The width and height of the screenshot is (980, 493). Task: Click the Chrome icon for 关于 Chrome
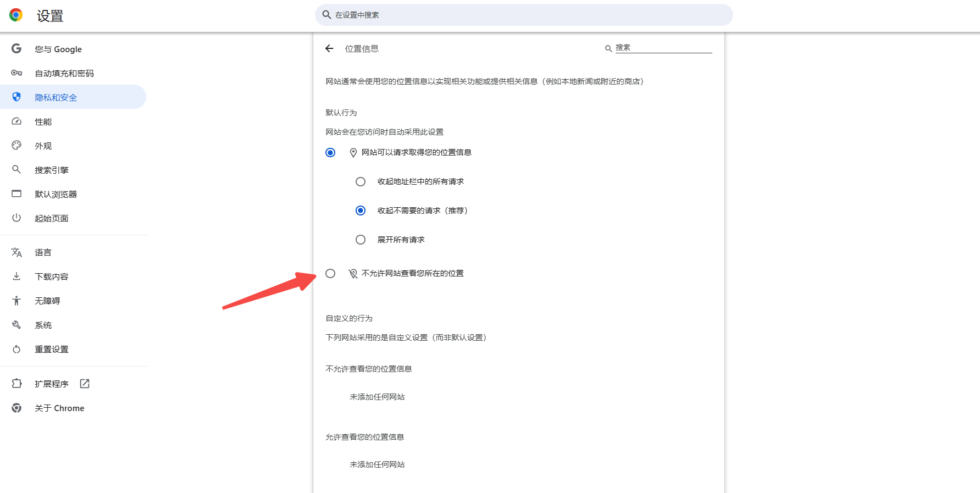[x=16, y=408]
